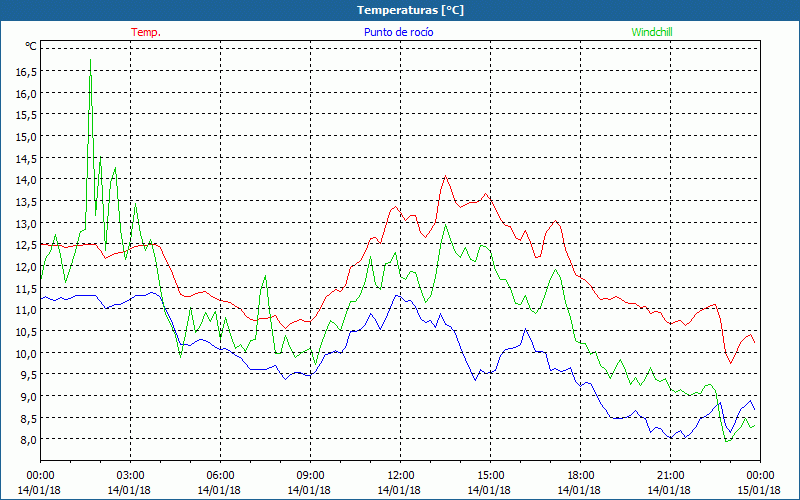Screen dimensions: 800x500
Task: Click the 14,5 y-axis value
Action: [27, 159]
